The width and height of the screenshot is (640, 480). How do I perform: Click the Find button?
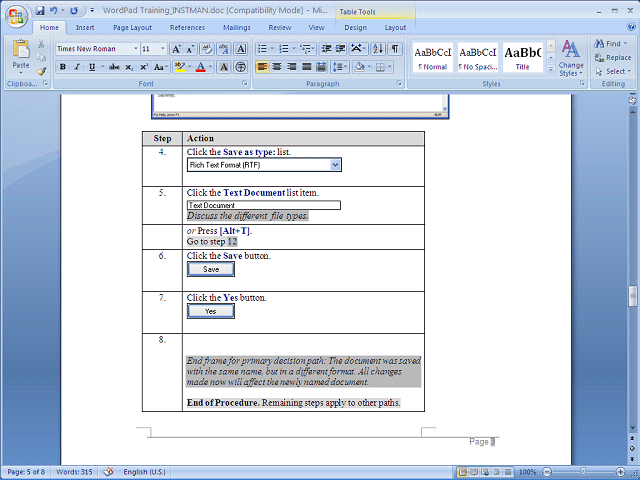pyautogui.click(x=611, y=43)
